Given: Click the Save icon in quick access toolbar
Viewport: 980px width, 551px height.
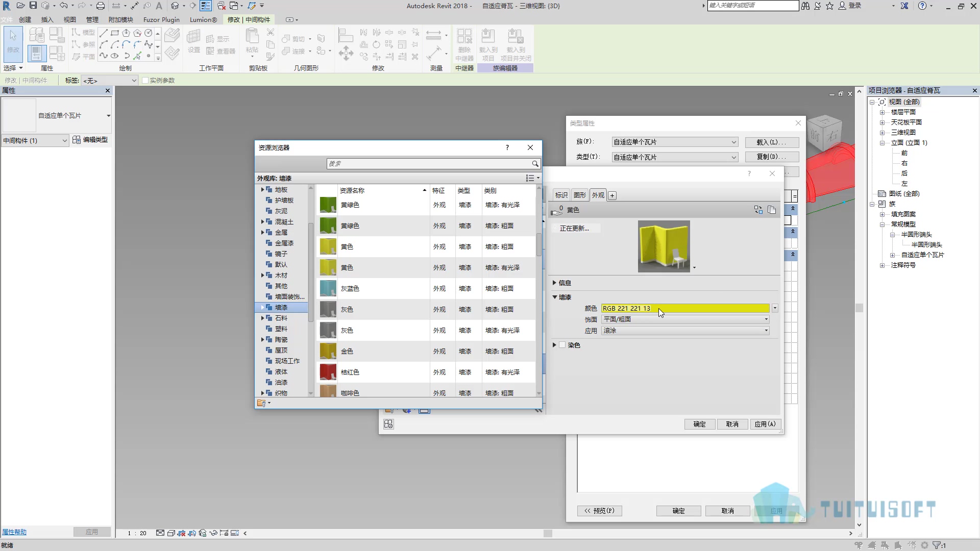Looking at the screenshot, I should click(x=33, y=6).
